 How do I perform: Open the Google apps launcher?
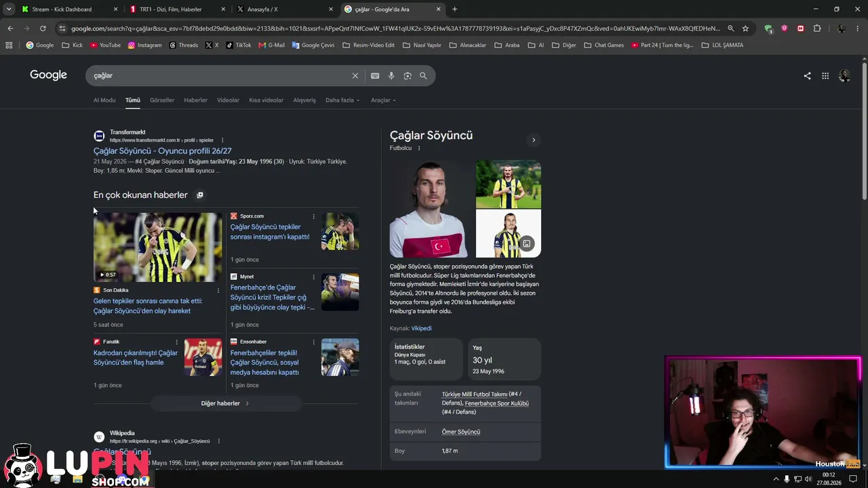825,76
